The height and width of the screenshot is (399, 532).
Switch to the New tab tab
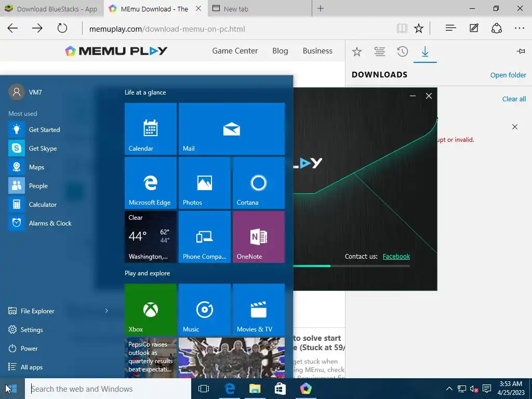(x=259, y=9)
